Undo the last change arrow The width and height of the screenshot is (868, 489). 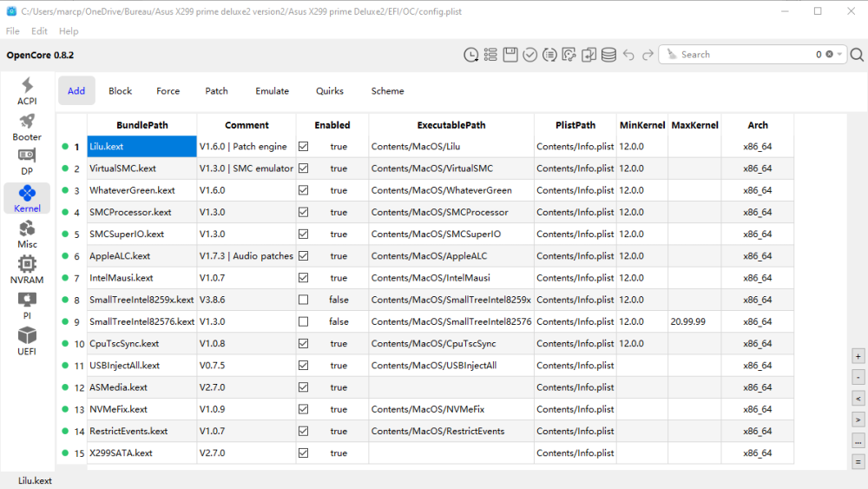point(628,54)
